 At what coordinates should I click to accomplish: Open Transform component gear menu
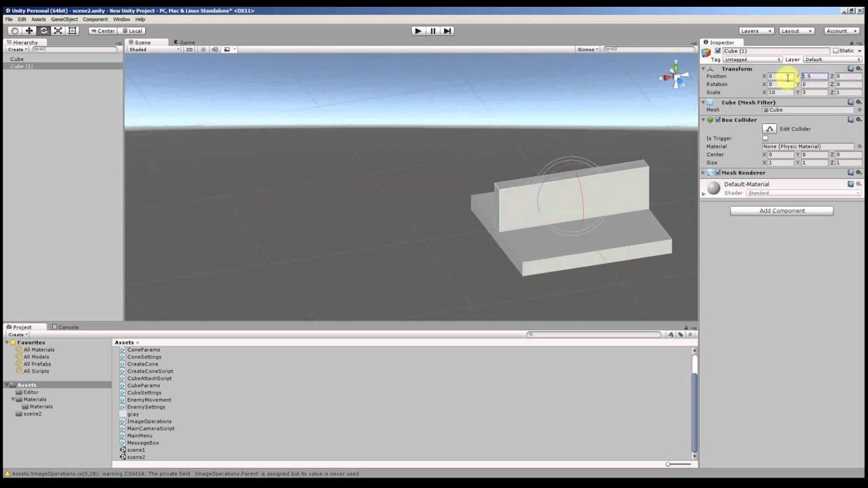tap(859, 68)
